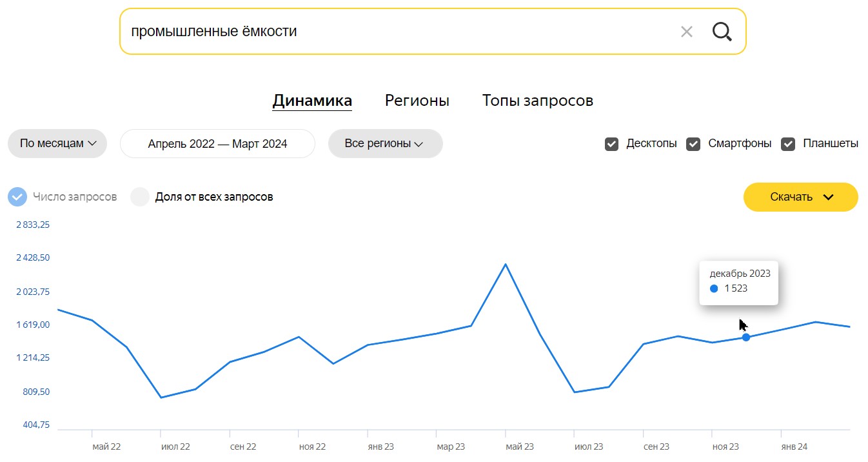868x462 pixels.
Task: Uncheck the Десктопы checkbox
Action: click(x=611, y=144)
